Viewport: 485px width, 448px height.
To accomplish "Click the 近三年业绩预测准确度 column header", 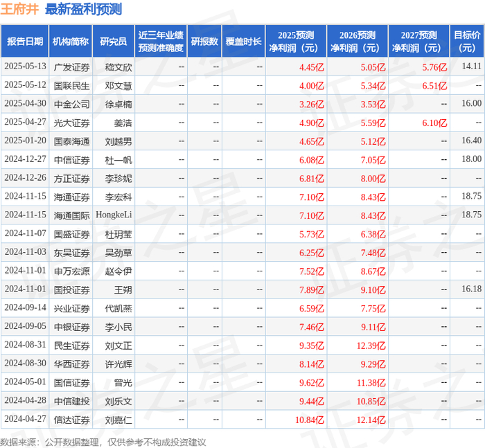I will coord(161,41).
